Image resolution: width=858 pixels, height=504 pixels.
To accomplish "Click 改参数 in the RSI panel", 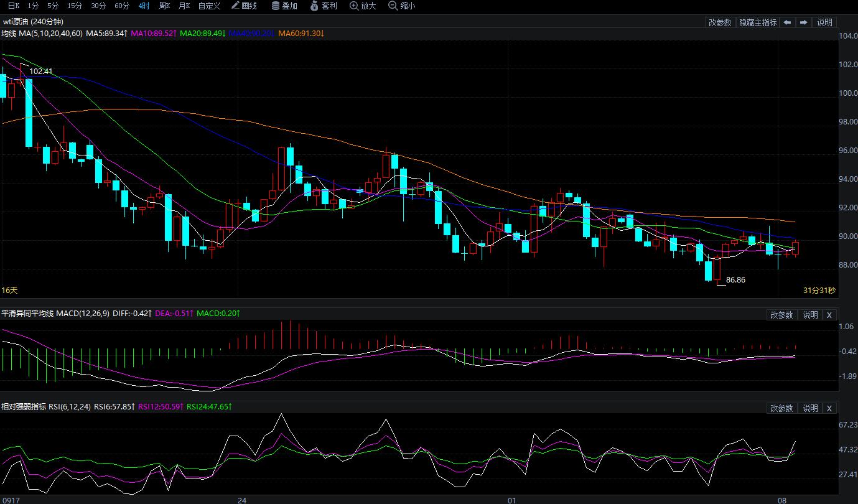I will point(782,408).
